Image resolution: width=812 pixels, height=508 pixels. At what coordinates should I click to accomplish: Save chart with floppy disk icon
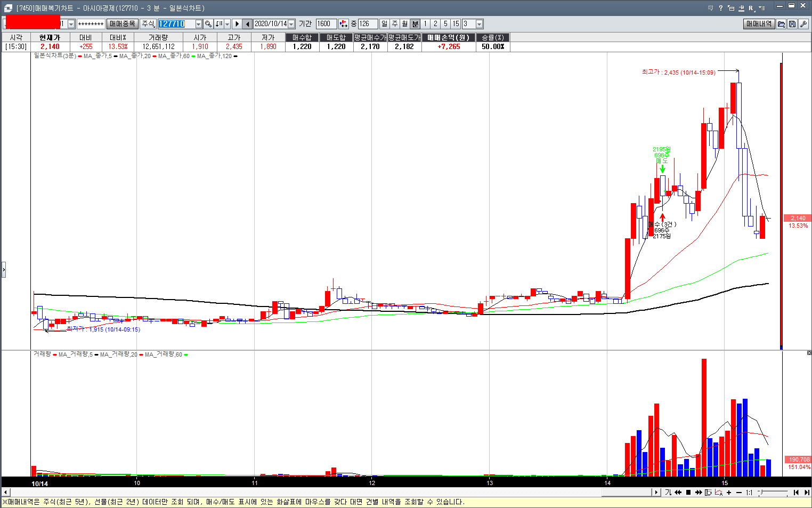tap(792, 24)
